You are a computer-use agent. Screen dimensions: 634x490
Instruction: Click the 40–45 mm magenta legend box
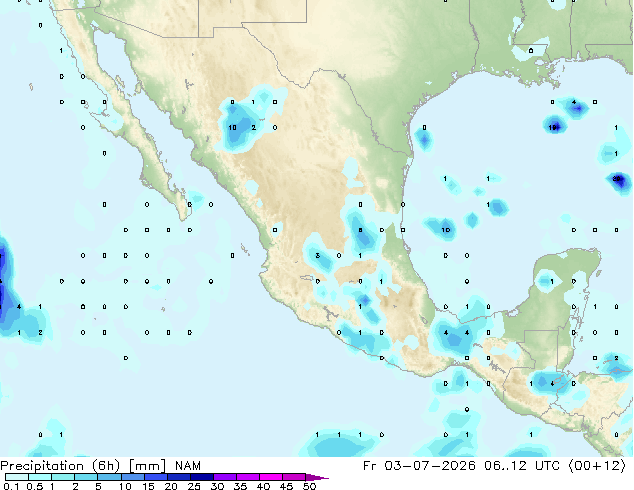point(271,477)
